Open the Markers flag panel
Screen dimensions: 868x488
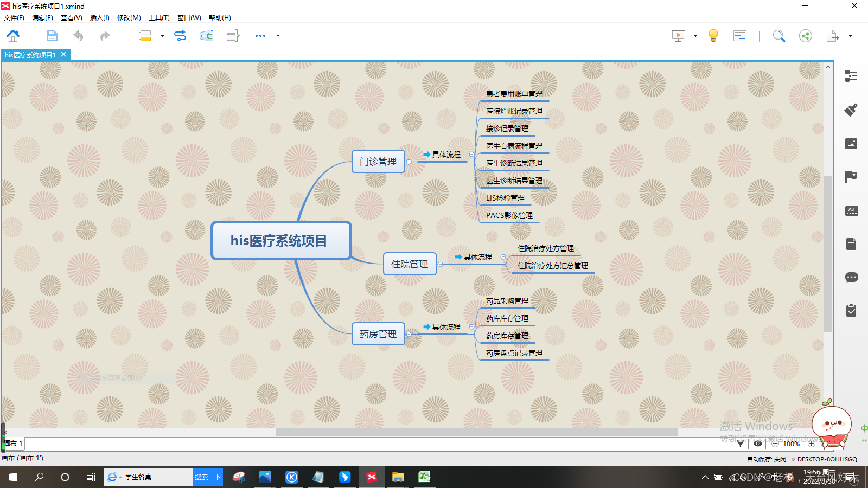coord(851,177)
